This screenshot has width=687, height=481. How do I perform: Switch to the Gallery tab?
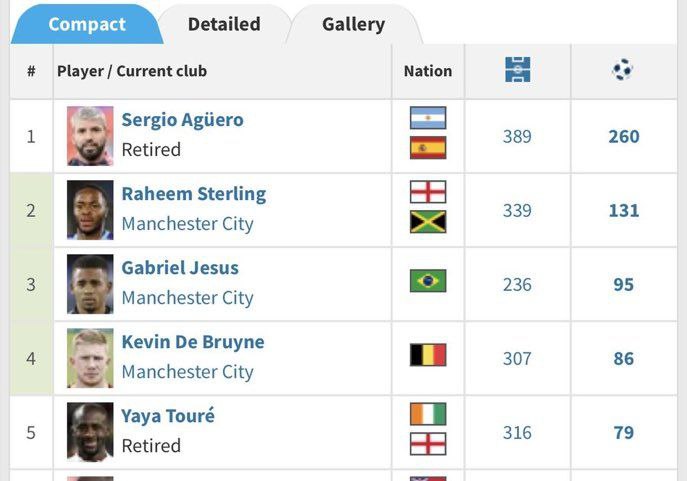[x=353, y=24]
